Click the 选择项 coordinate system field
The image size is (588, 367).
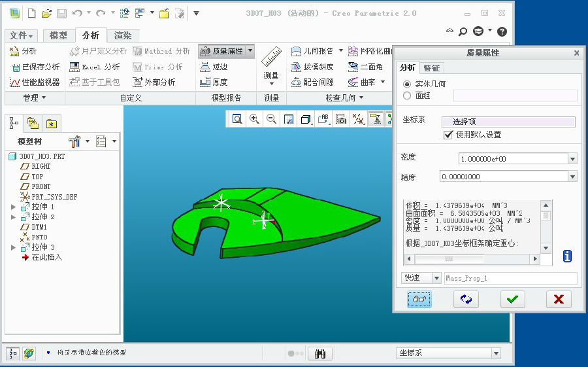click(x=508, y=122)
